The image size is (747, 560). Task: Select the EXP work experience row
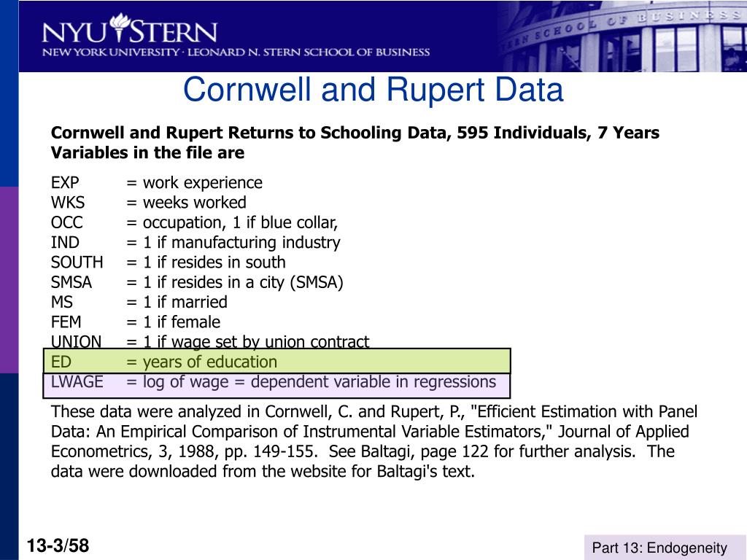(x=157, y=183)
